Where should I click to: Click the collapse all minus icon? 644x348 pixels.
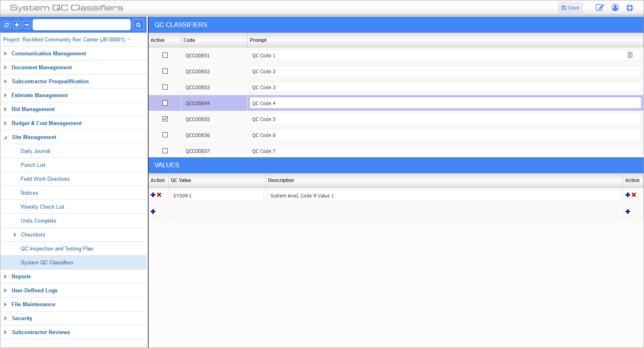pyautogui.click(x=27, y=25)
